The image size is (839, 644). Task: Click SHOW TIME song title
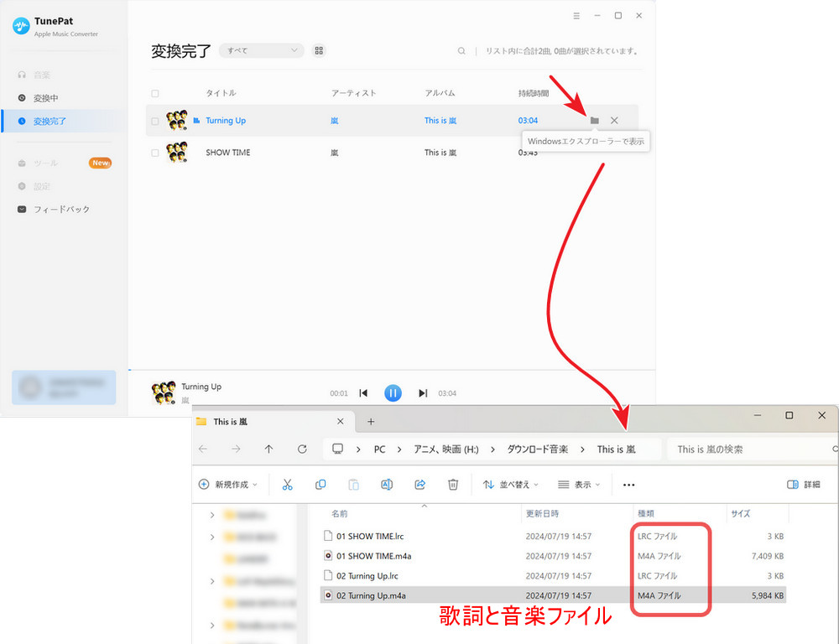tap(228, 153)
